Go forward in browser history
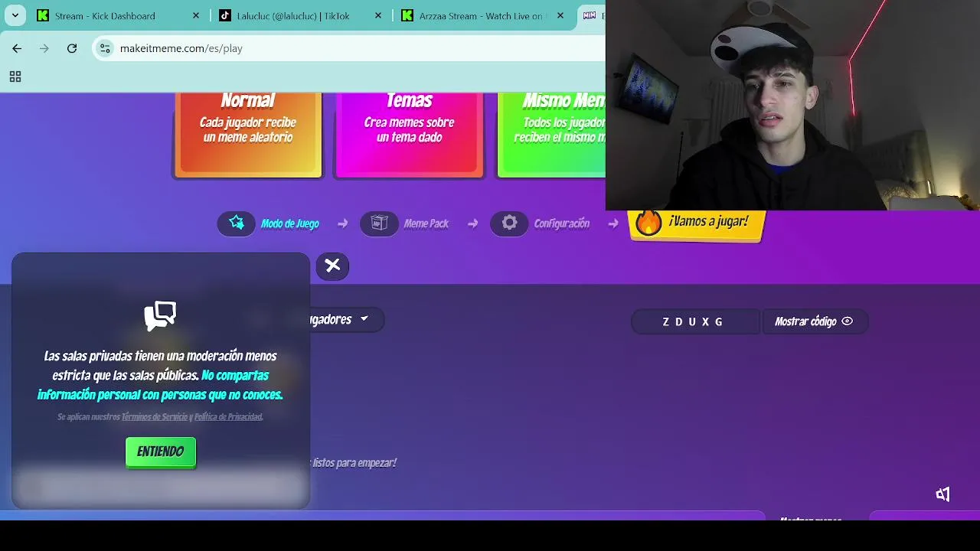The image size is (980, 551). coord(44,48)
